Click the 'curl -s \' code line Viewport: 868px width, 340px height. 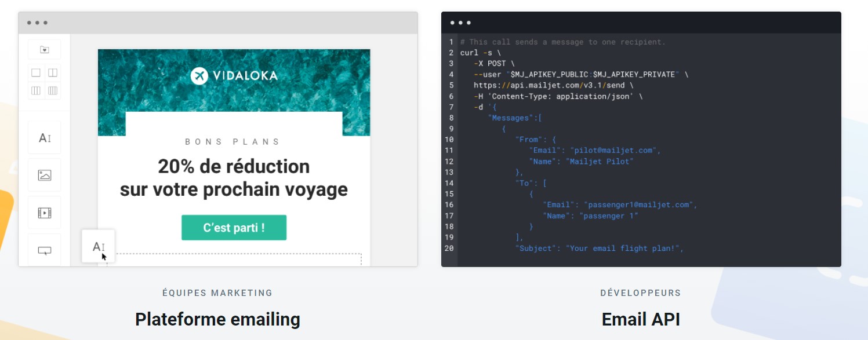[x=481, y=53]
